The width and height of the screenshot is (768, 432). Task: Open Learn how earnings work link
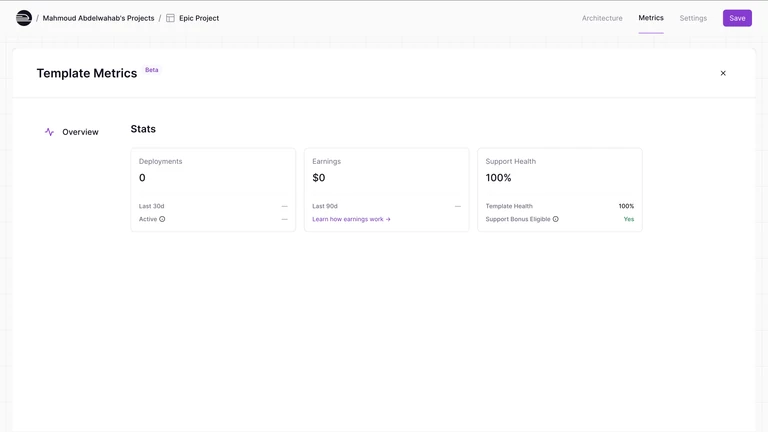point(351,219)
